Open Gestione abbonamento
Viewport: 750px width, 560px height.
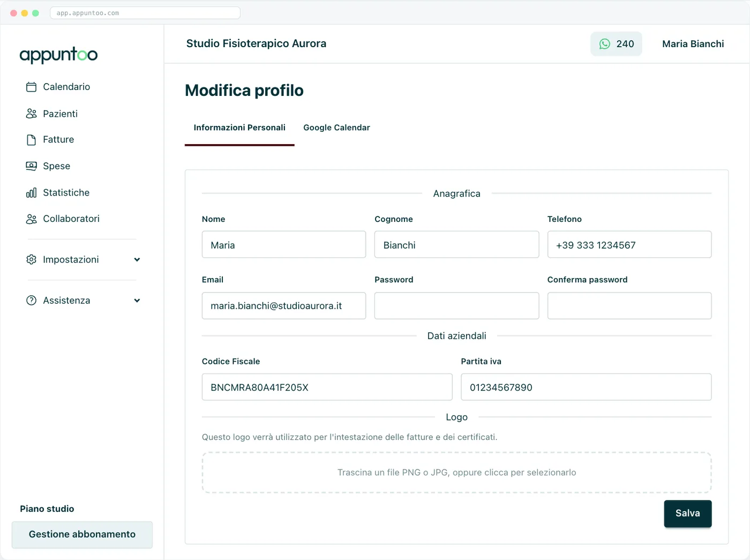click(x=82, y=534)
